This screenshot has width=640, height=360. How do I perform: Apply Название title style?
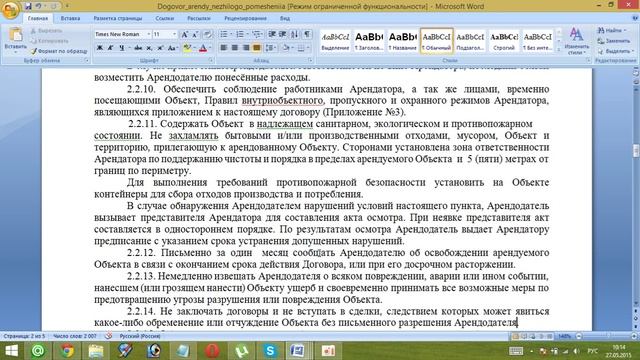[402, 40]
